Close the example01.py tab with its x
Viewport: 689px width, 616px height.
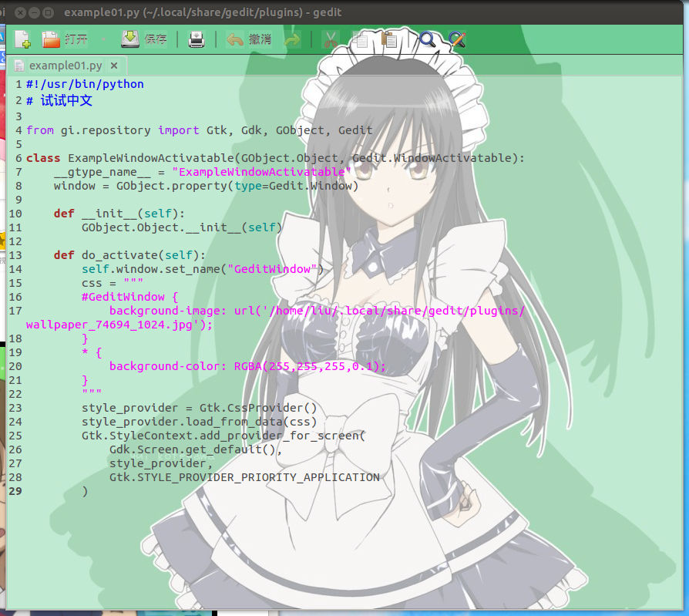coord(114,66)
